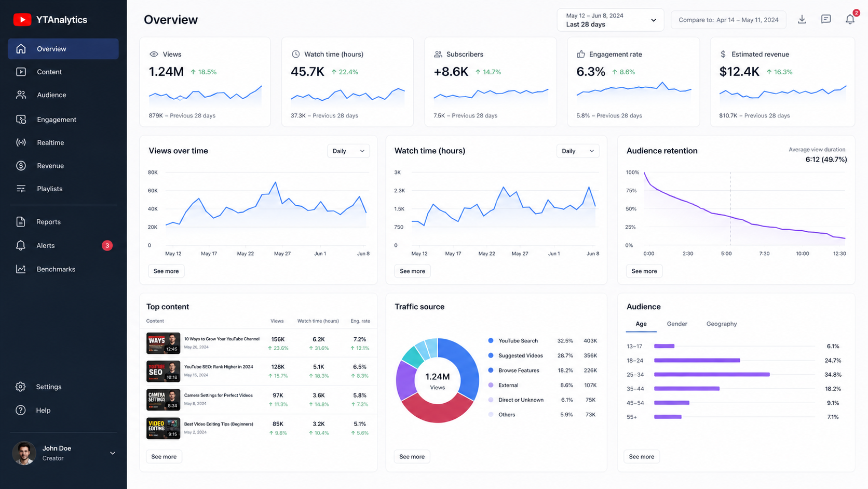Screen dimensions: 868x489
Task: Click See more under Views over time
Action: pos(166,271)
